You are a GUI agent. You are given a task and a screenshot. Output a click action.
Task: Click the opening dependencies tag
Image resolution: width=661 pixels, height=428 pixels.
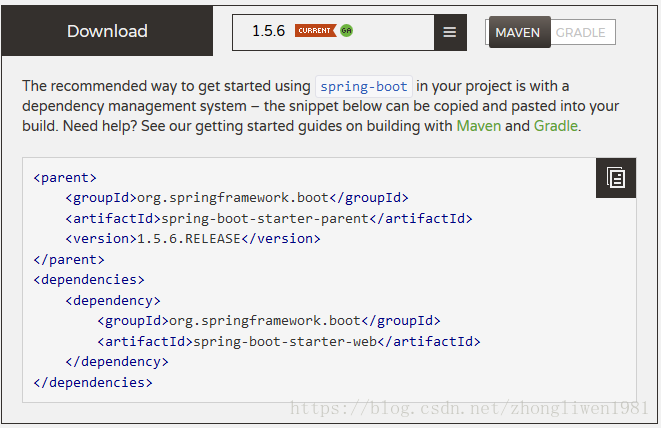[89, 280]
